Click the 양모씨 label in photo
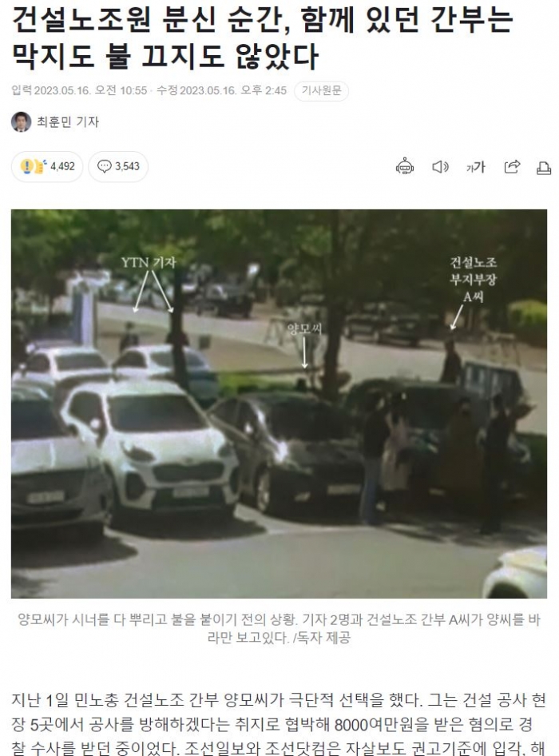 point(304,329)
